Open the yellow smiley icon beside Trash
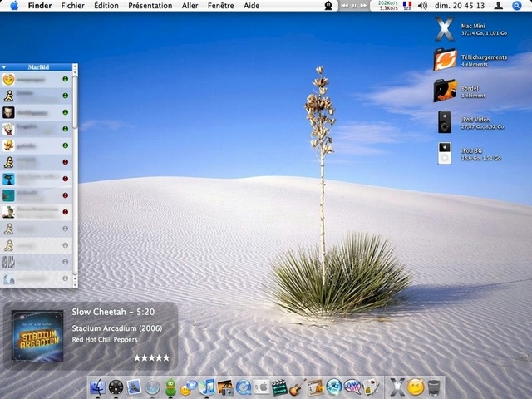This screenshot has width=532, height=399. tap(416, 387)
